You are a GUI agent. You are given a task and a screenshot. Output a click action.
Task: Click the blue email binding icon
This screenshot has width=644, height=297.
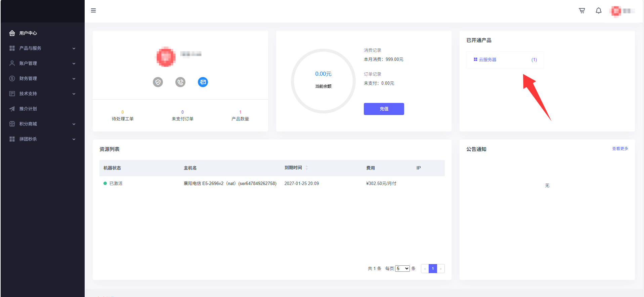pos(203,82)
